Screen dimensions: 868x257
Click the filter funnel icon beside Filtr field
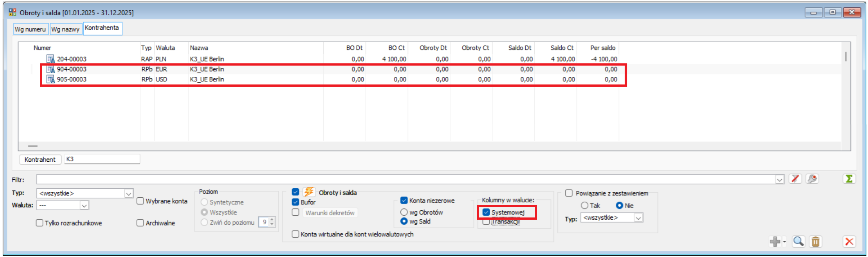[x=795, y=179]
